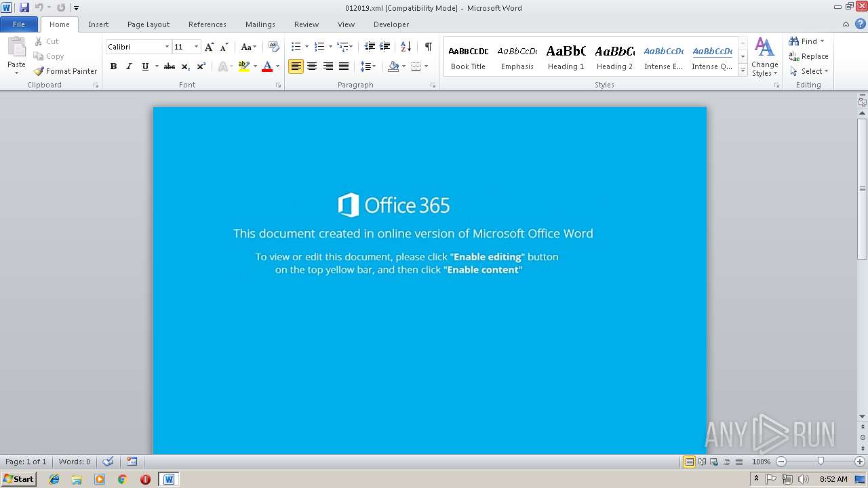Apply superscript formatting
868x488 pixels.
click(x=201, y=66)
